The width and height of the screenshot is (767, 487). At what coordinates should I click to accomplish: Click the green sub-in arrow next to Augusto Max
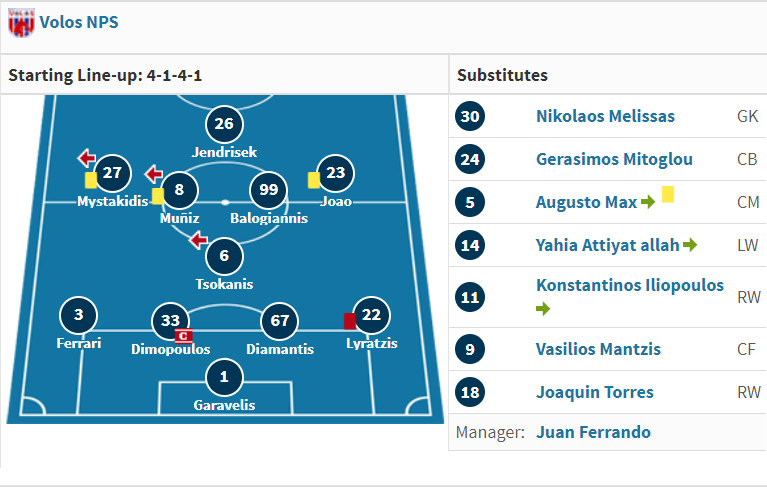tap(648, 201)
